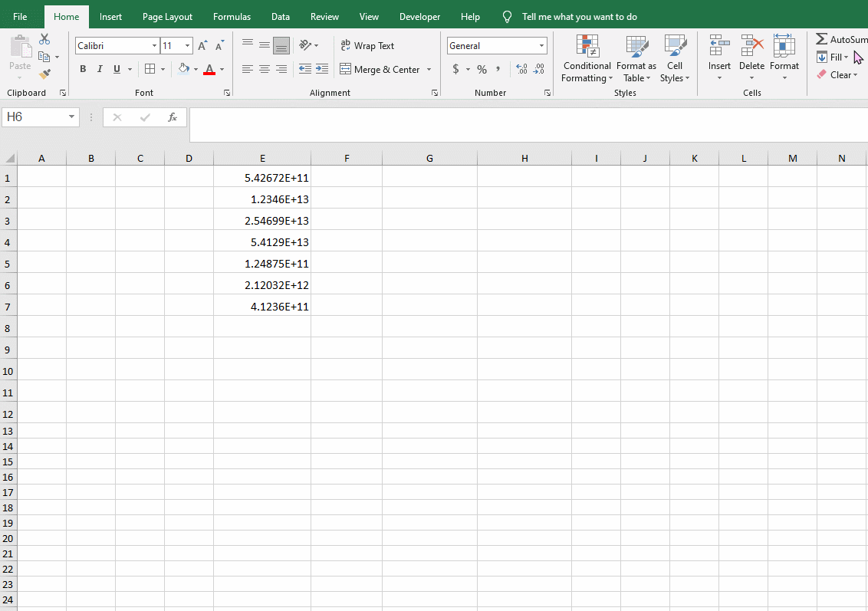The height and width of the screenshot is (611, 868).
Task: Click the Select All corner triangle
Action: [x=9, y=158]
